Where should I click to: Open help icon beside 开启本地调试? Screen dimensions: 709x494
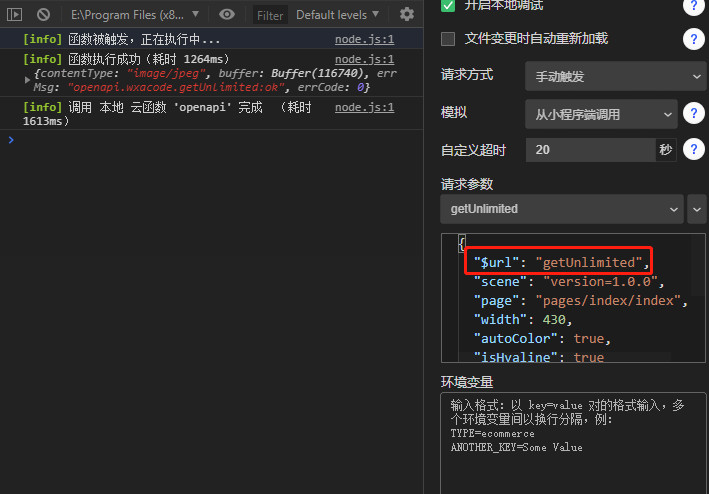pyautogui.click(x=694, y=6)
